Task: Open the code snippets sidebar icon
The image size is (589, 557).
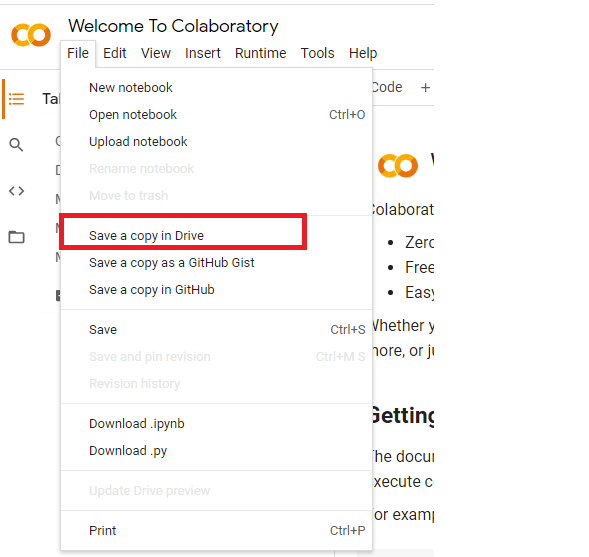Action: pyautogui.click(x=17, y=191)
